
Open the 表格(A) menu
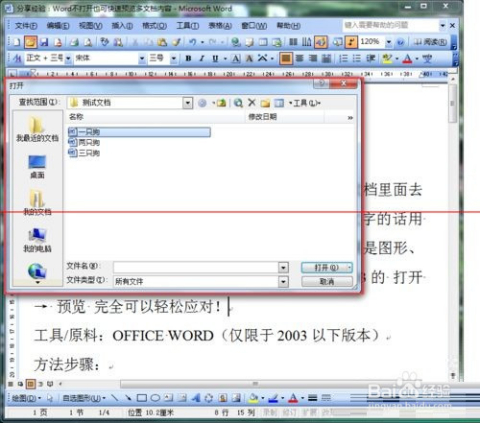pyautogui.click(x=220, y=26)
